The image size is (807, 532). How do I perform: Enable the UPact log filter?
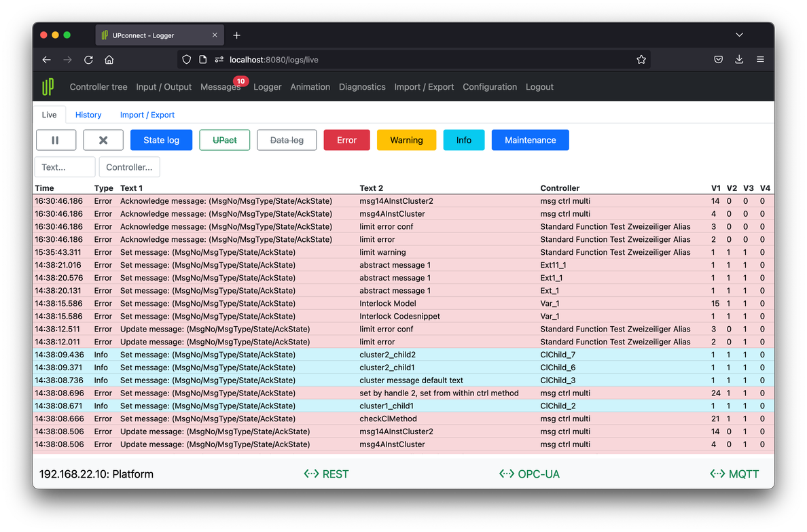point(225,140)
